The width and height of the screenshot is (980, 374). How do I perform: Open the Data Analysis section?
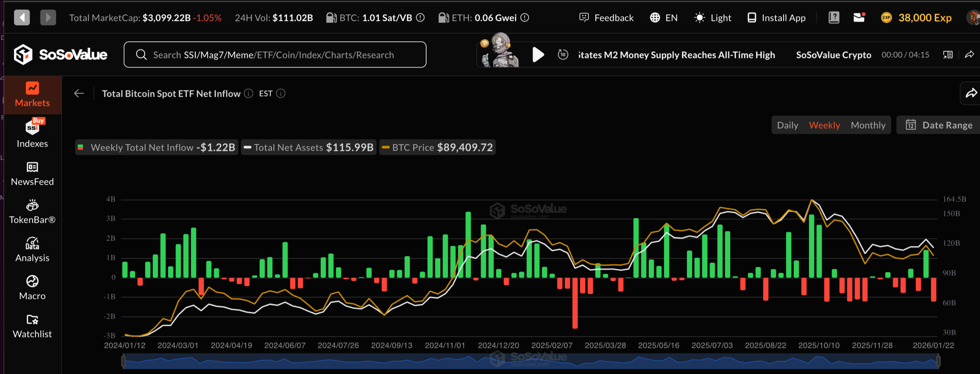point(32,250)
